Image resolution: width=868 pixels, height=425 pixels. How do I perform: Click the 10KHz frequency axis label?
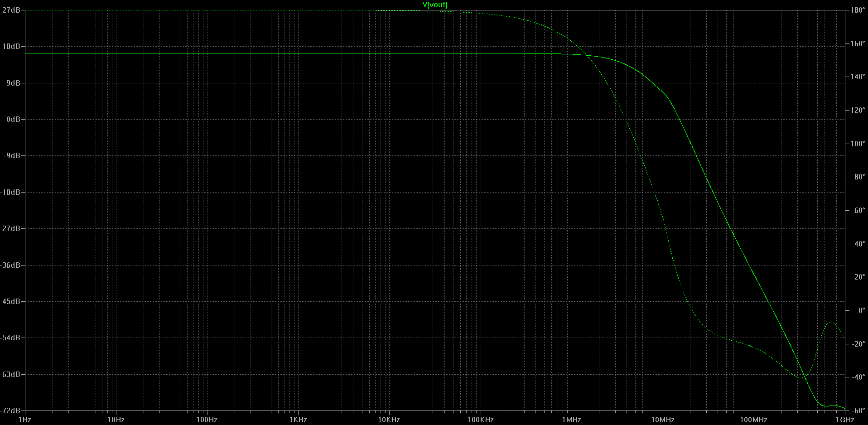(389, 420)
